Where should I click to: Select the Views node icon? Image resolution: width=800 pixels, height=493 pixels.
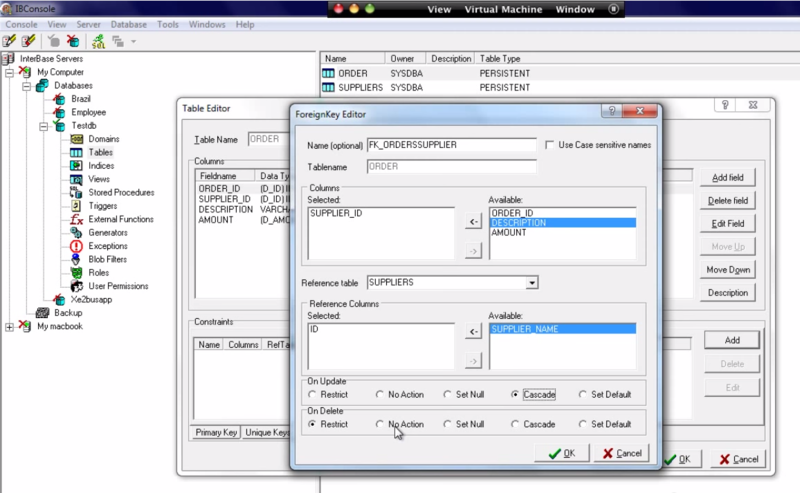click(x=76, y=179)
